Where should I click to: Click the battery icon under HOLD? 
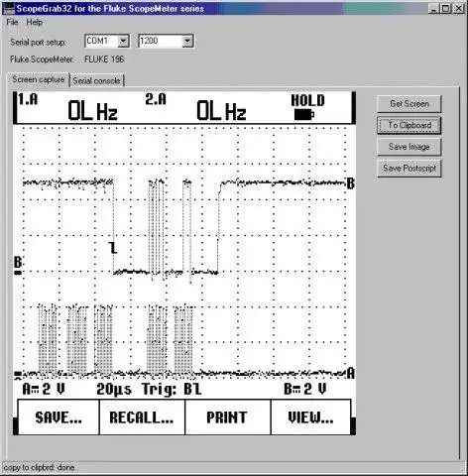(304, 115)
